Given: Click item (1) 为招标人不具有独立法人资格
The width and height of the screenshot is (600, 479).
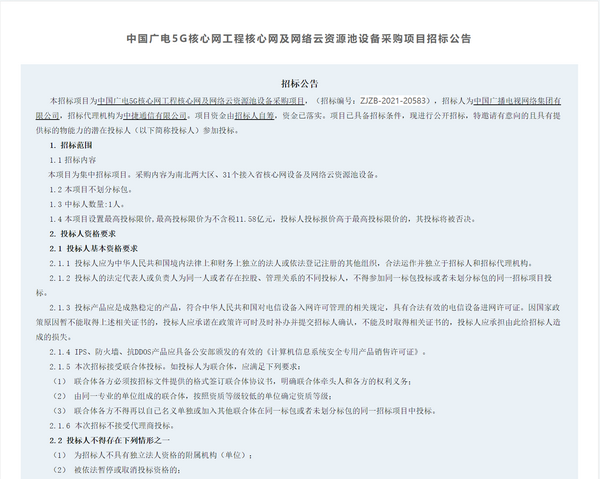Looking at the screenshot, I should pyautogui.click(x=152, y=455).
